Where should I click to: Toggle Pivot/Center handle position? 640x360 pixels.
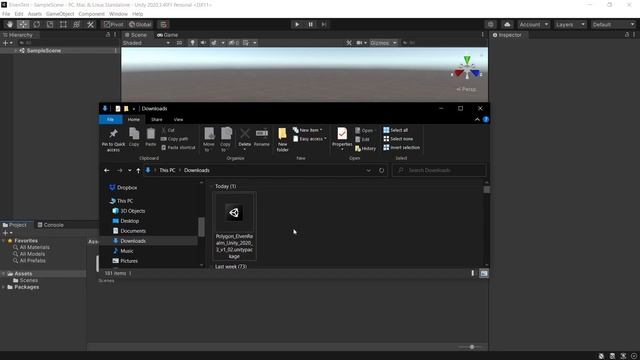pos(113,24)
